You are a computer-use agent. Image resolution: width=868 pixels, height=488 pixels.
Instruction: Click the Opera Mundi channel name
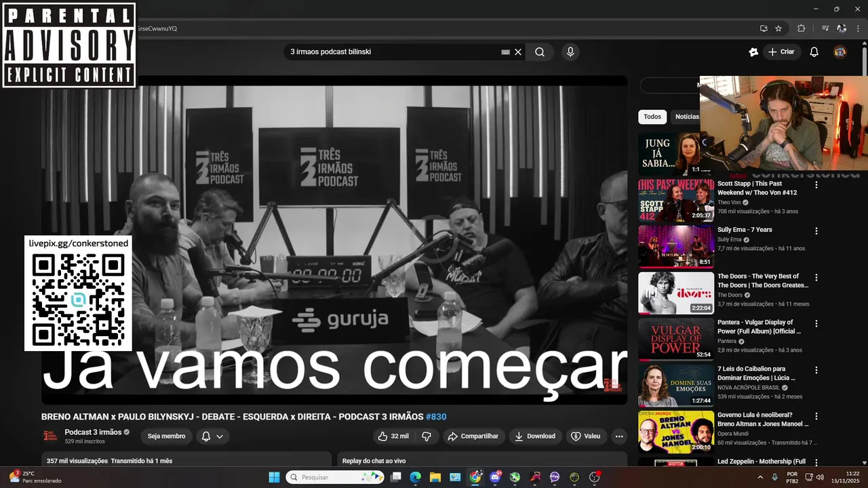pos(734,434)
